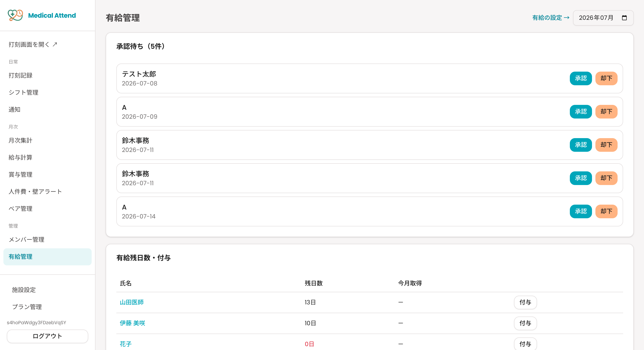Click the 残日数 column header
This screenshot has width=644, height=350.
[x=313, y=283]
